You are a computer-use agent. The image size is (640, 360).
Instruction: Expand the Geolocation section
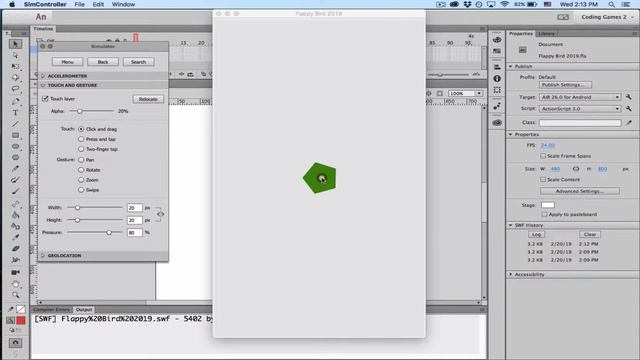43,256
